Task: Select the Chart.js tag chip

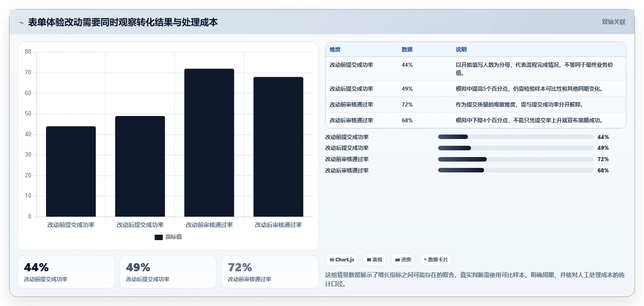Action: tap(342, 260)
